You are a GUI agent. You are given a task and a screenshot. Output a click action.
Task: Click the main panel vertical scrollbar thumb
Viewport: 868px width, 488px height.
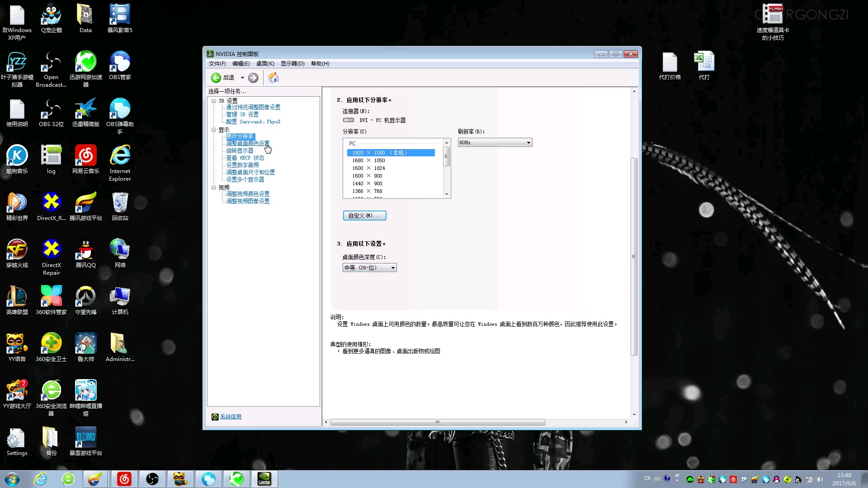tap(634, 257)
